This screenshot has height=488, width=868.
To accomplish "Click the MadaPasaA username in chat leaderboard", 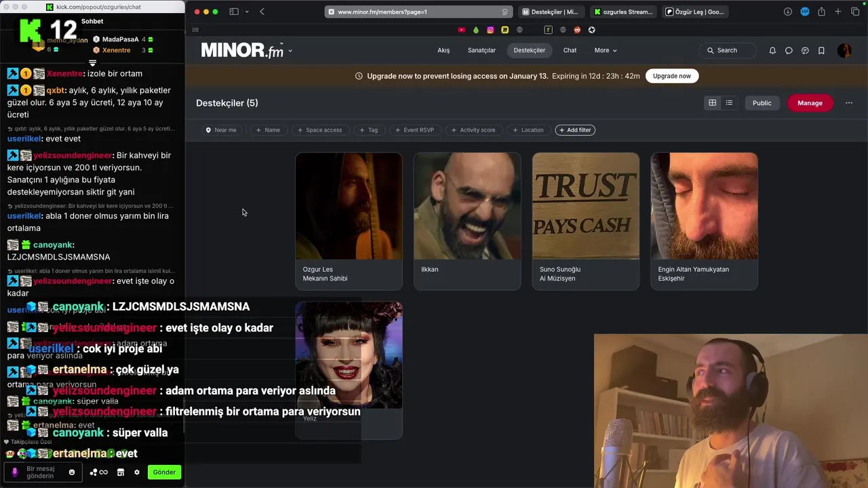I will click(121, 39).
